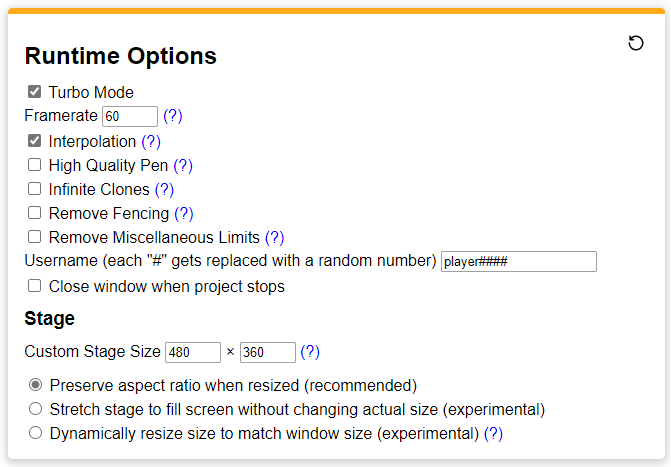
Task: Select Stretch stage to fill screen
Action: click(36, 409)
